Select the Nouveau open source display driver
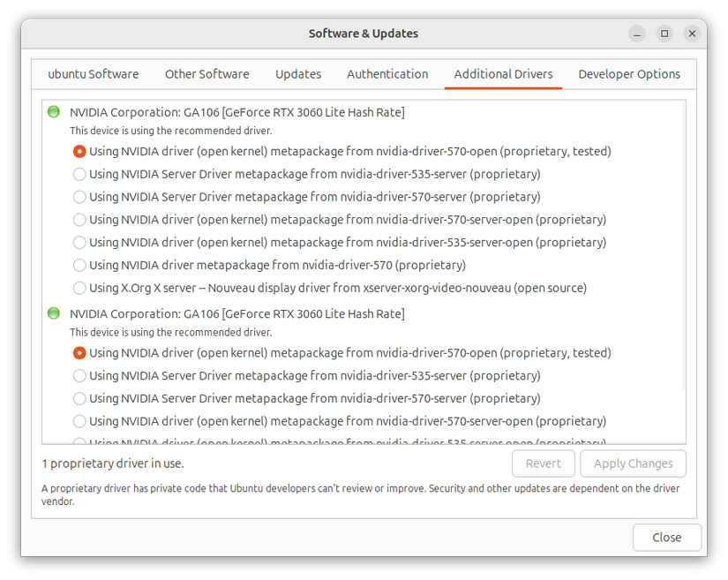This screenshot has width=728, height=580. tap(79, 287)
